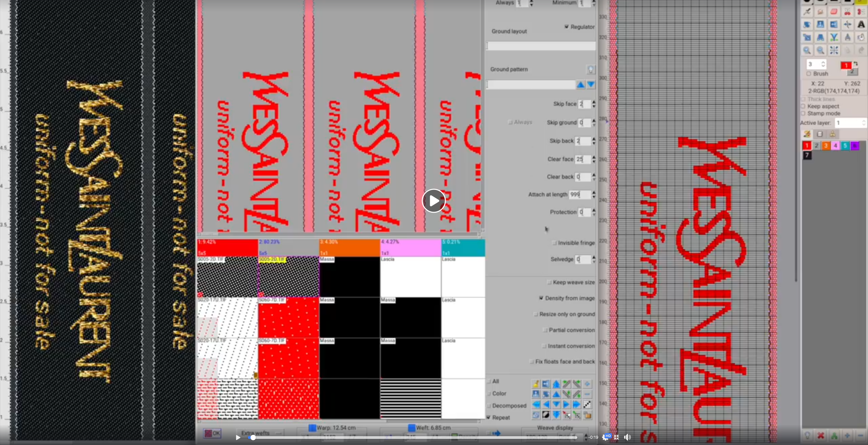Start playback from the video bar play icon
Screen dimensions: 868x445
[x=238, y=438]
